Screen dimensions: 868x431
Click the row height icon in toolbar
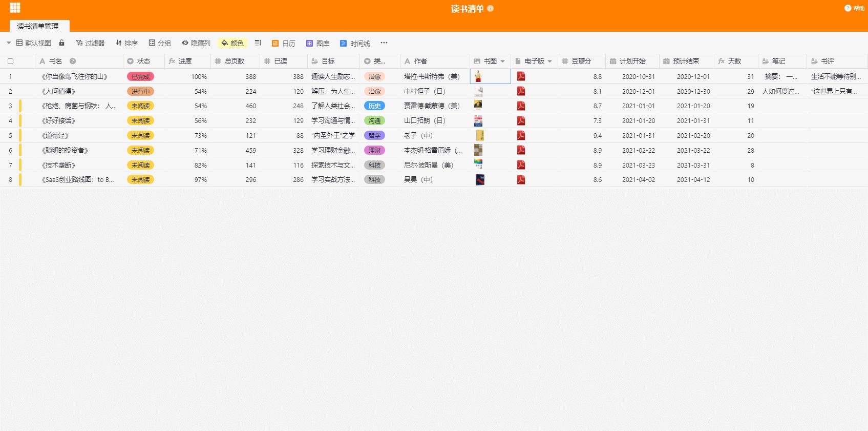point(258,43)
